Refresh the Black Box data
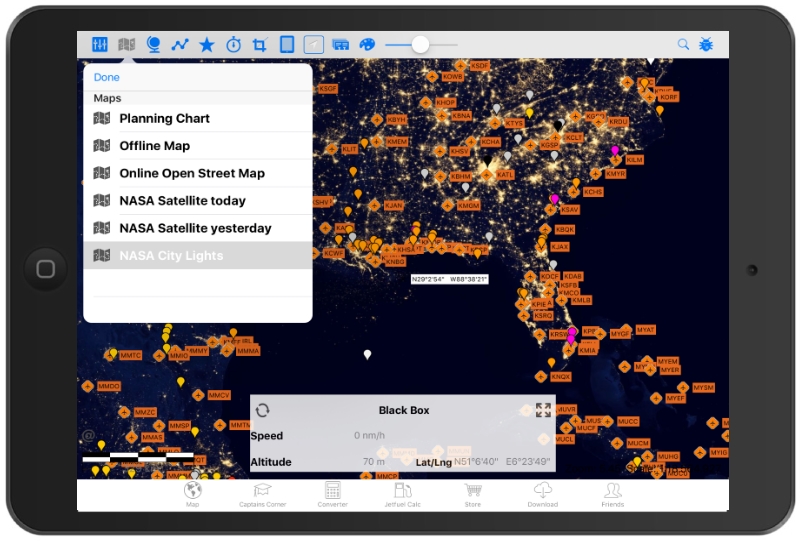The height and width of the screenshot is (541, 800). [263, 410]
